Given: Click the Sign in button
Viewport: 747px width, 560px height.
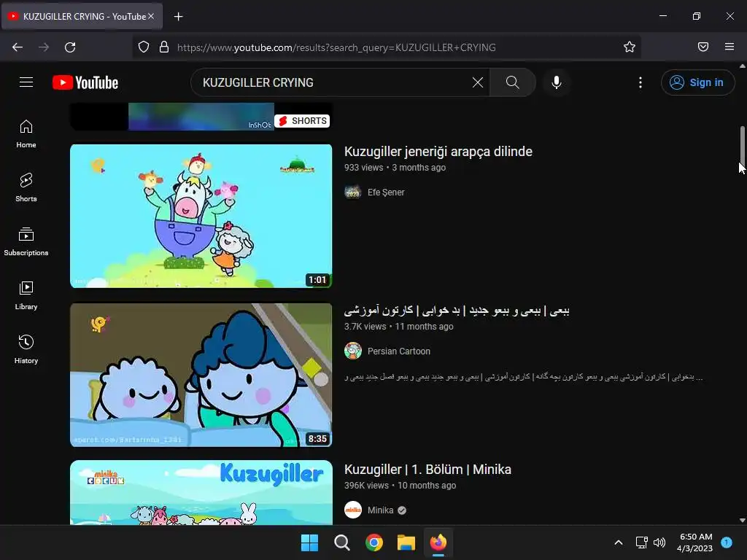Looking at the screenshot, I should coord(697,82).
